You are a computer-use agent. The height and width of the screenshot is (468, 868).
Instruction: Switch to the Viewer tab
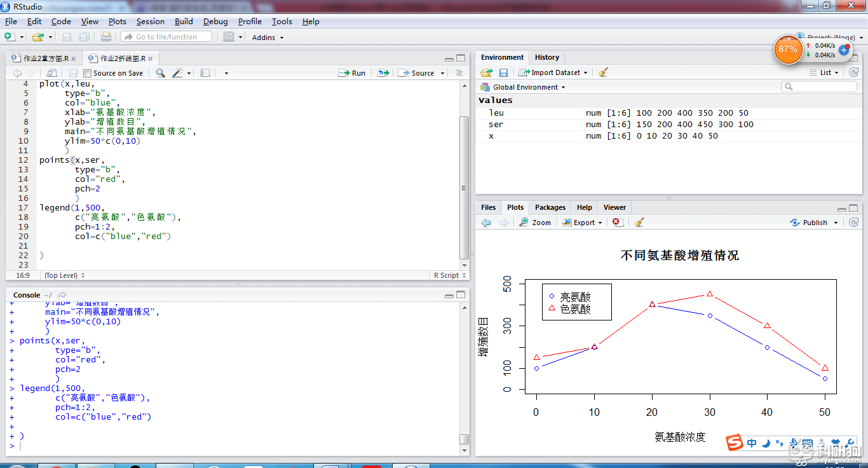click(614, 207)
